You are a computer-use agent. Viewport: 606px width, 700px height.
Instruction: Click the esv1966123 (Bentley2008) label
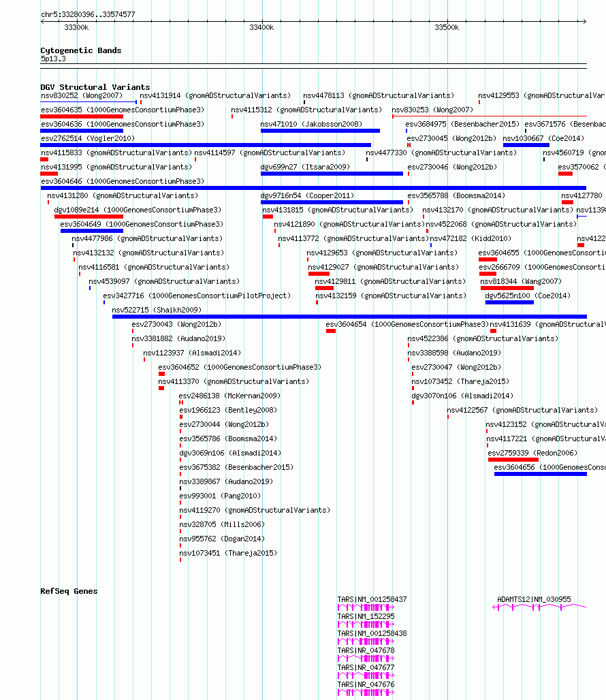(229, 410)
